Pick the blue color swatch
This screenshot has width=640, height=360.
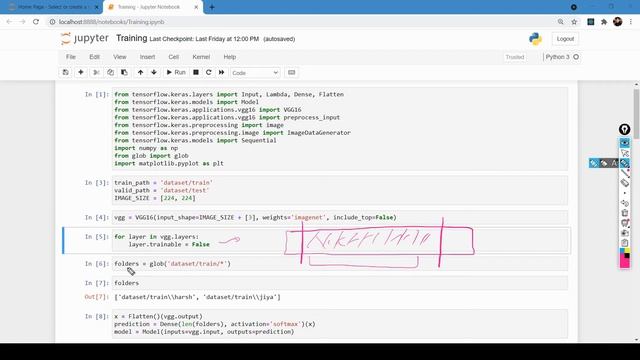tap(622, 251)
